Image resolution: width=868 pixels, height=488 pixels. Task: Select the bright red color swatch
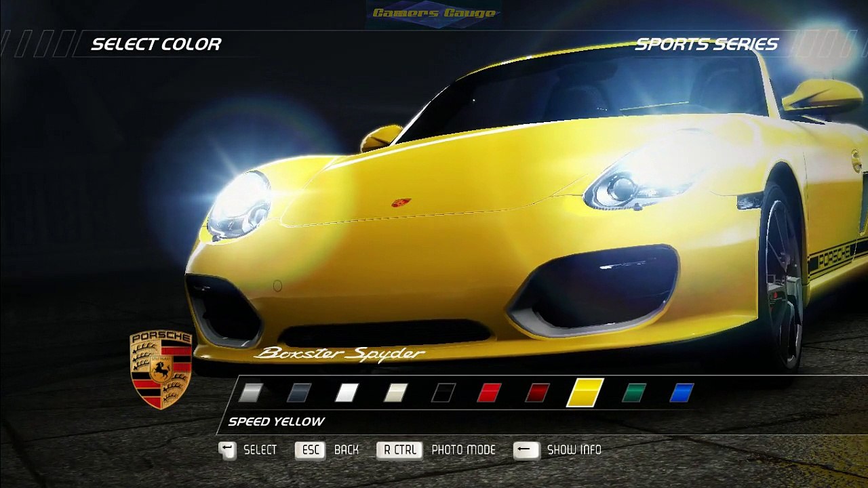[x=489, y=392]
